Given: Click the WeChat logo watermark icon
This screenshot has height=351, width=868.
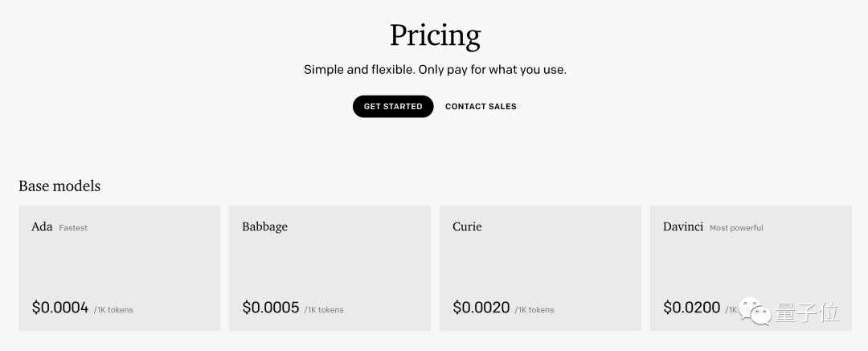Looking at the screenshot, I should 755,312.
